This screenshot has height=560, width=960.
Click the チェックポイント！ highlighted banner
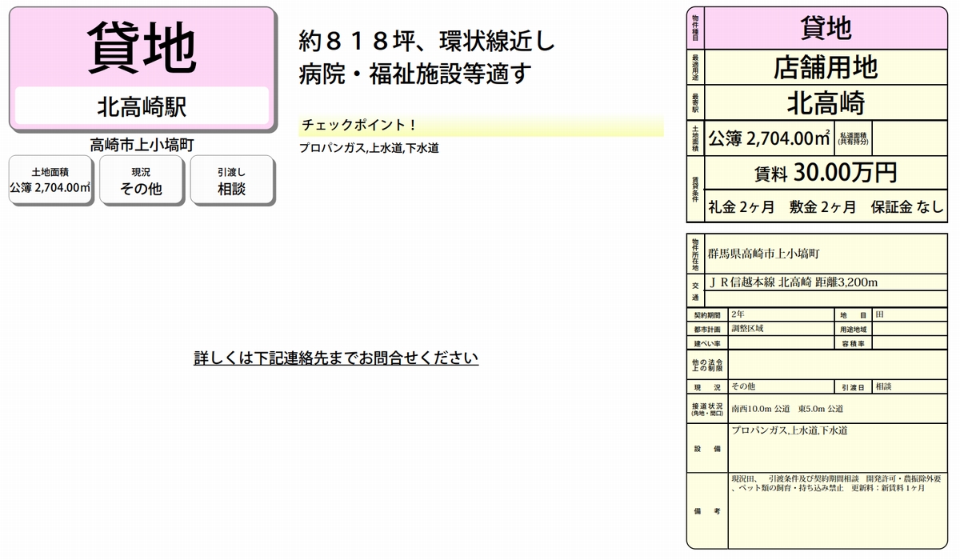[x=481, y=126]
